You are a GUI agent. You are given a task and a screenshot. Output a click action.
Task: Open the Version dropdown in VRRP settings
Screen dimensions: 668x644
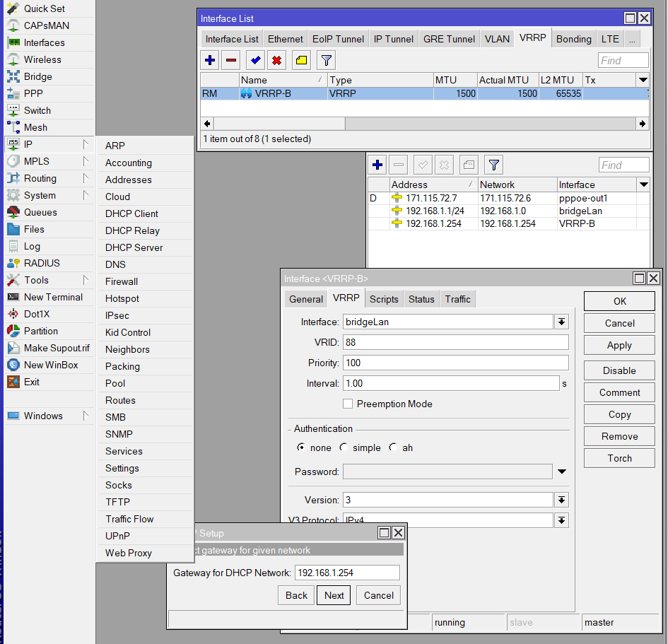click(x=561, y=500)
